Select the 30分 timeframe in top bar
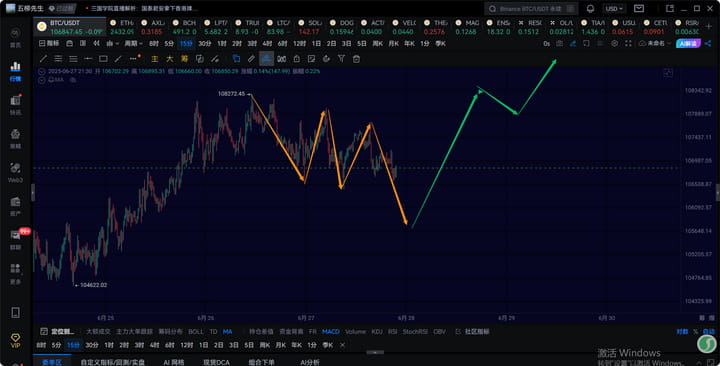This screenshot has height=366, width=720. [204, 44]
